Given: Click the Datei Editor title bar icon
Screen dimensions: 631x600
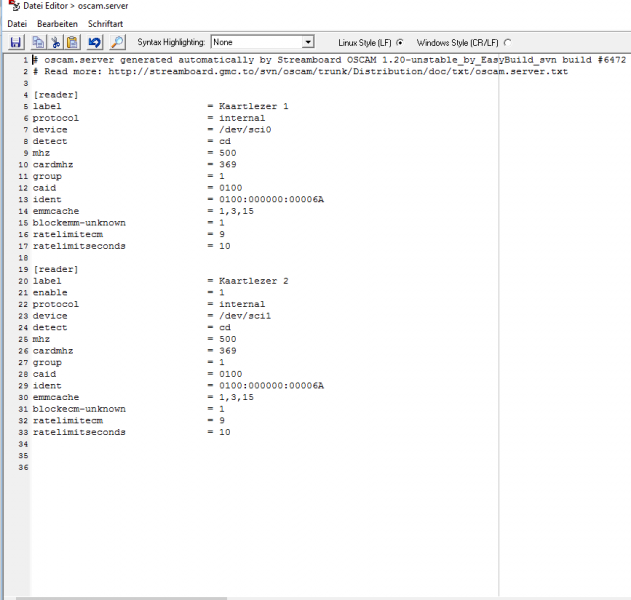Looking at the screenshot, I should point(13,6).
